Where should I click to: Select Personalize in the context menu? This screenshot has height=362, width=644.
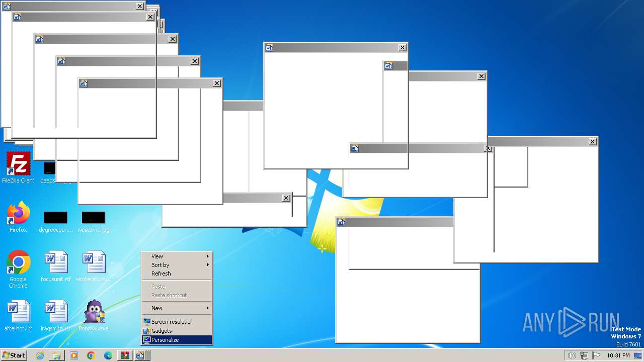[177, 340]
